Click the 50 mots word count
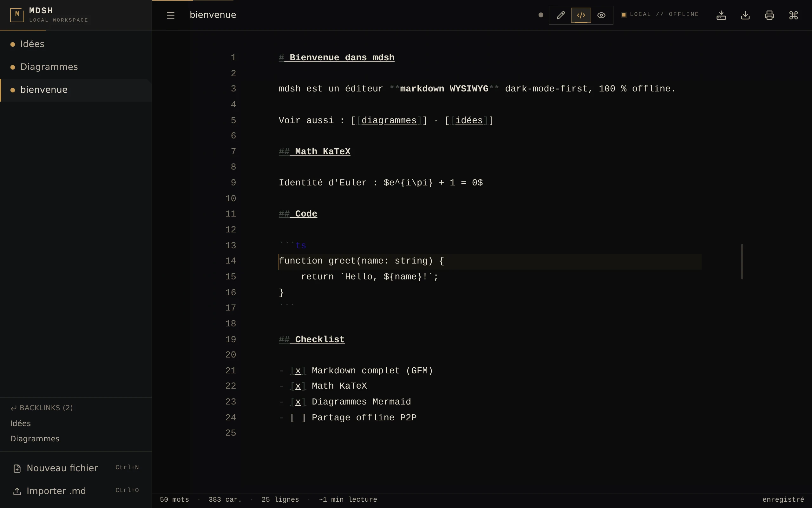Screen dimensions: 812x508 174,500
